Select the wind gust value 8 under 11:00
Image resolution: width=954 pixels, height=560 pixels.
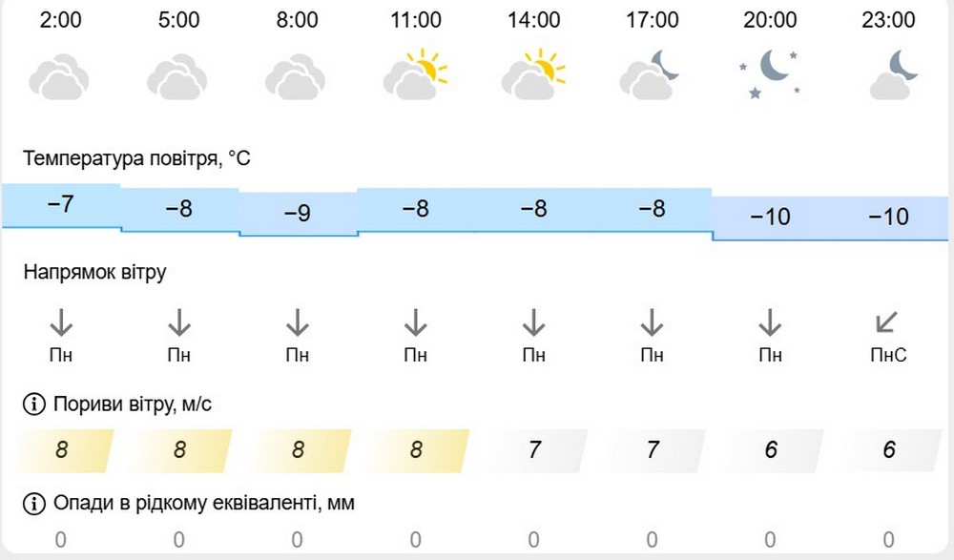(415, 448)
